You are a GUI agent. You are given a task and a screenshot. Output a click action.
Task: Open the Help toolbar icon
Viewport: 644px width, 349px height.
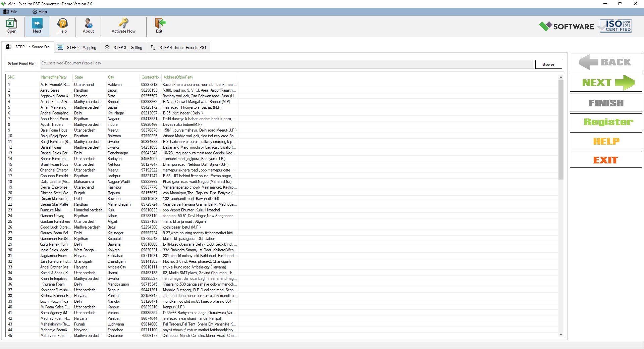pyautogui.click(x=62, y=26)
